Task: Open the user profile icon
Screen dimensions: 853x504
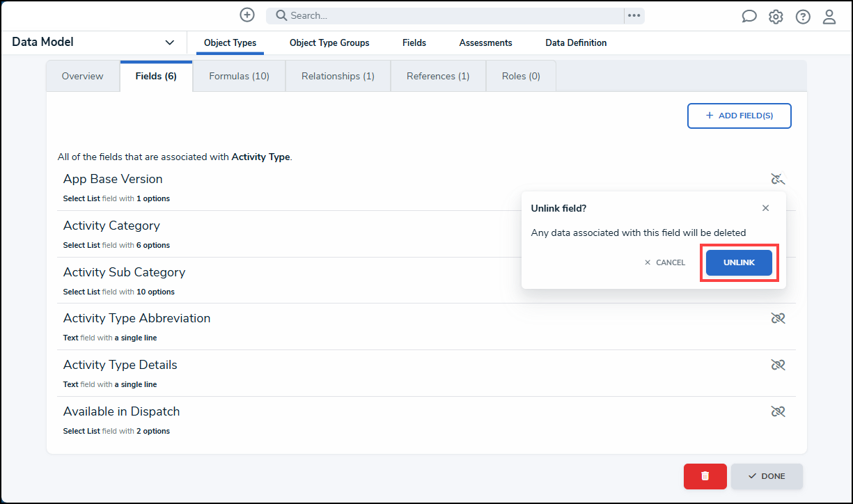Action: click(829, 17)
